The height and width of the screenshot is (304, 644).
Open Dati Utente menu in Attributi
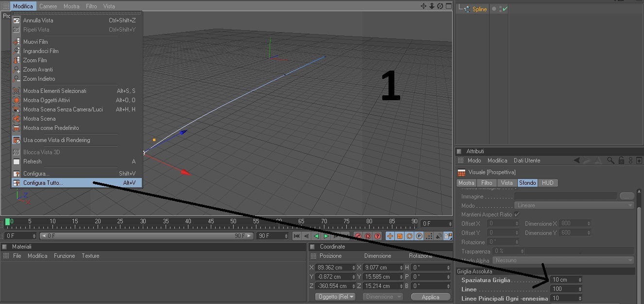(527, 161)
